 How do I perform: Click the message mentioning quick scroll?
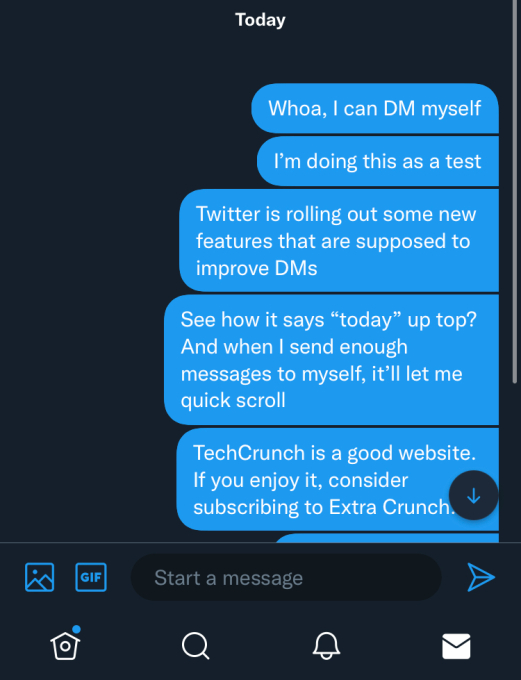331,360
